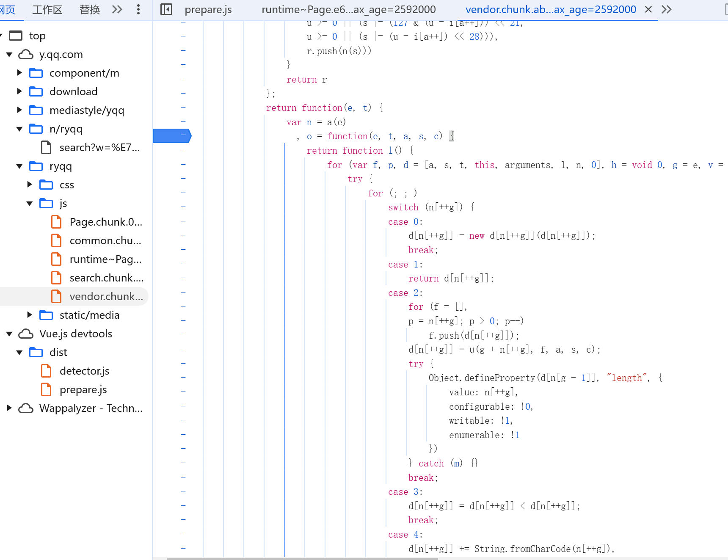Click the static/media folder icon

[x=46, y=315]
